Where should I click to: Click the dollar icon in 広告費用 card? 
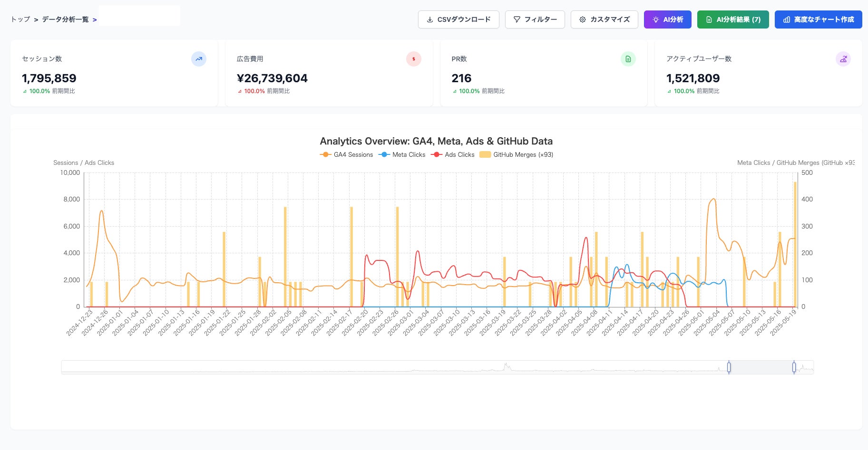click(x=414, y=59)
